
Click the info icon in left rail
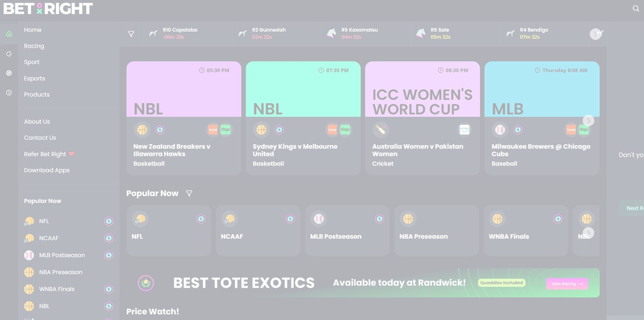pyautogui.click(x=9, y=93)
